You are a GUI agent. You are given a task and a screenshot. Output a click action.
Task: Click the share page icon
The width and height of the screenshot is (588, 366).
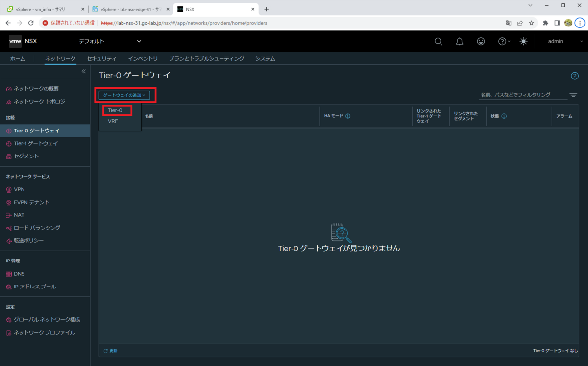520,23
